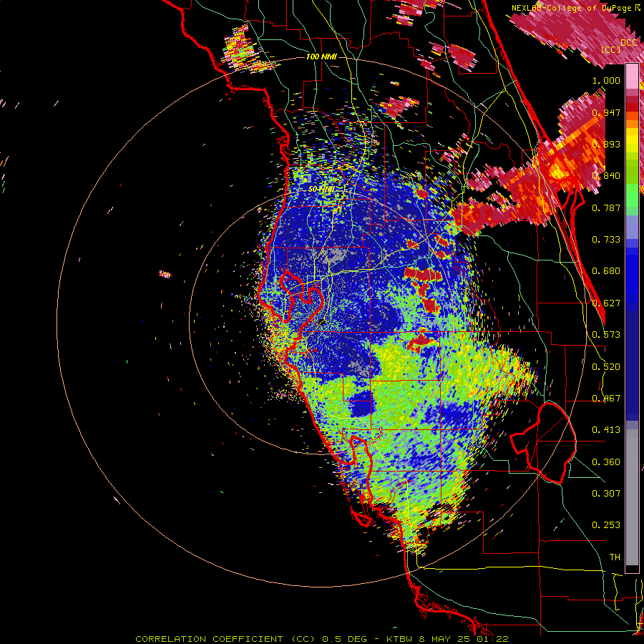Pick the yellow color bar segment beside 0.893
The width and height of the screenshot is (644, 644).
pyautogui.click(x=632, y=142)
